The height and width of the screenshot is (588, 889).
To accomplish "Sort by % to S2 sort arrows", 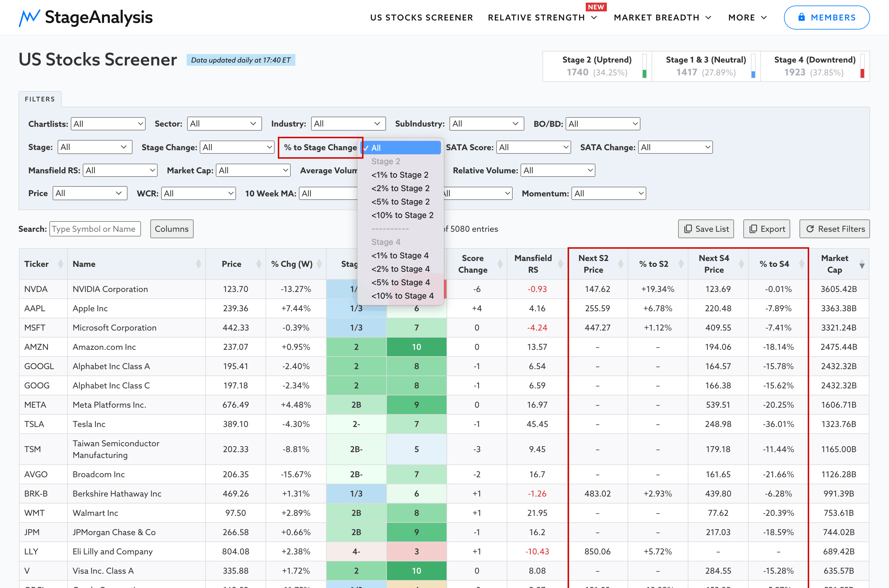I will [681, 264].
